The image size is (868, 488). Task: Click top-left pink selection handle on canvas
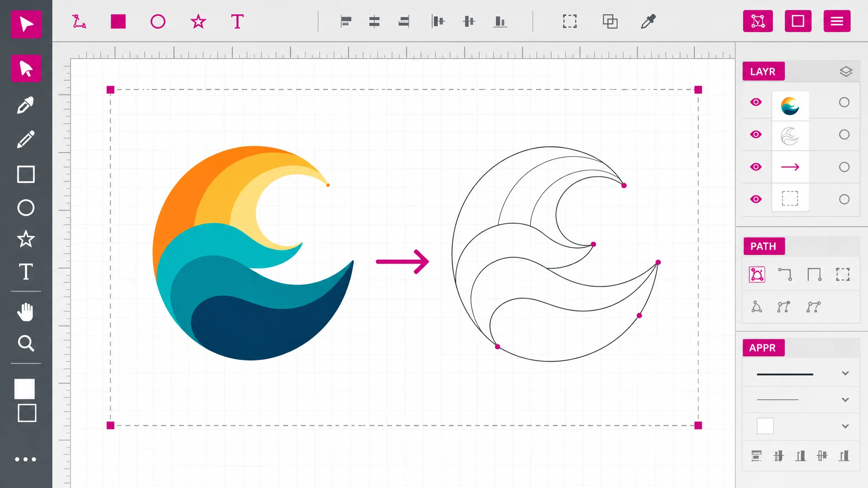[111, 90]
